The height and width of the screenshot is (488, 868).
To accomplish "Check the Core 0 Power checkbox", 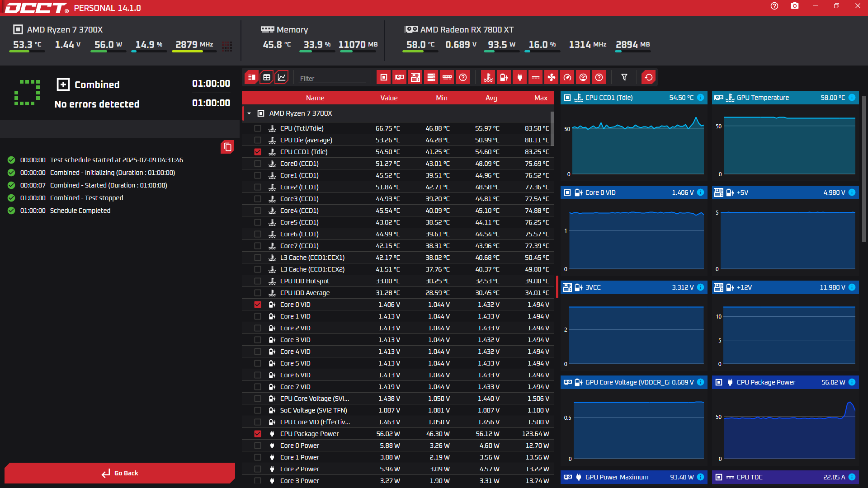I will [x=258, y=446].
